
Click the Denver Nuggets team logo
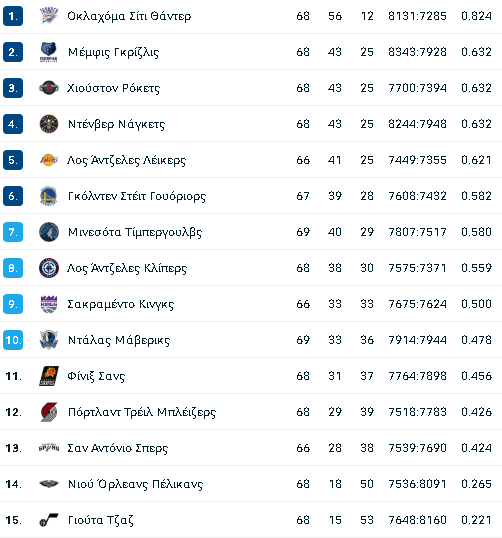click(48, 124)
